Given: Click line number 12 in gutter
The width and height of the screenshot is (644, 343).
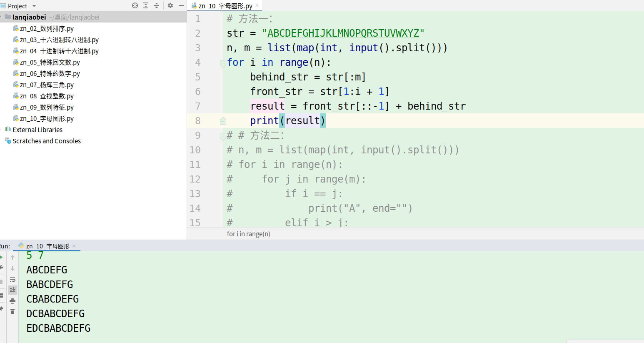Looking at the screenshot, I should [195, 179].
